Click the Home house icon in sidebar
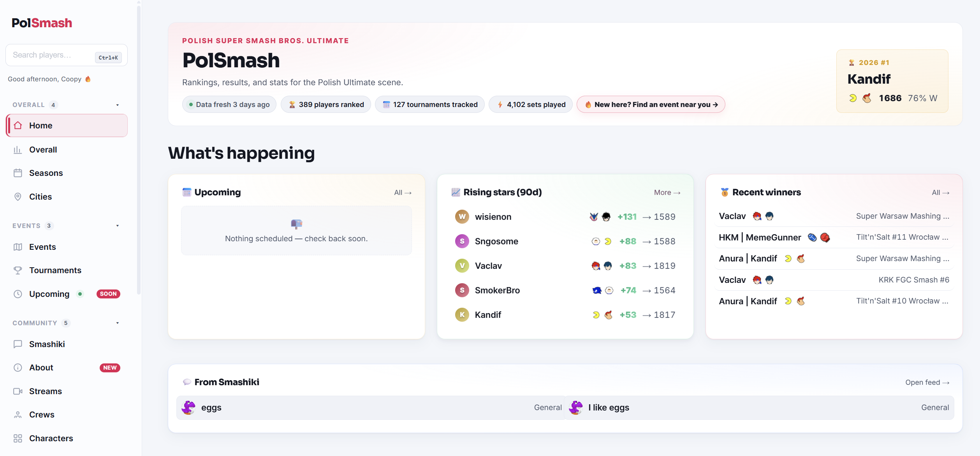 pyautogui.click(x=18, y=125)
